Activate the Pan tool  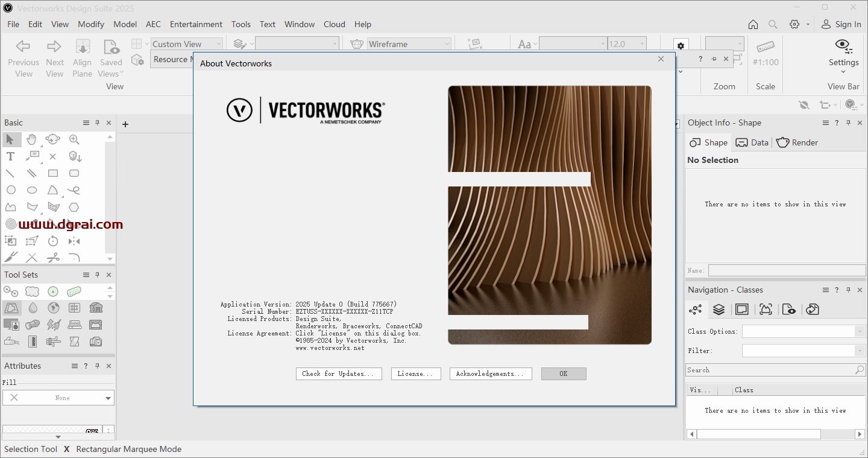pos(31,139)
